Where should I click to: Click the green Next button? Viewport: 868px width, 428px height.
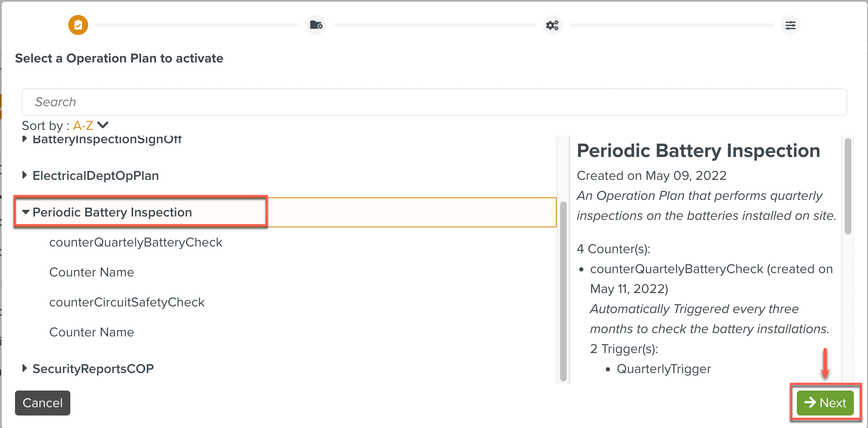(x=825, y=403)
